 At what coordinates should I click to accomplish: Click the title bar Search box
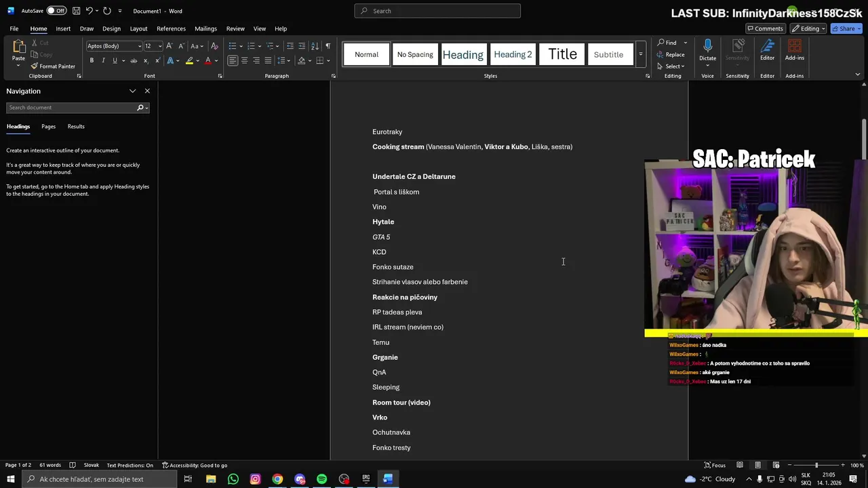(437, 11)
